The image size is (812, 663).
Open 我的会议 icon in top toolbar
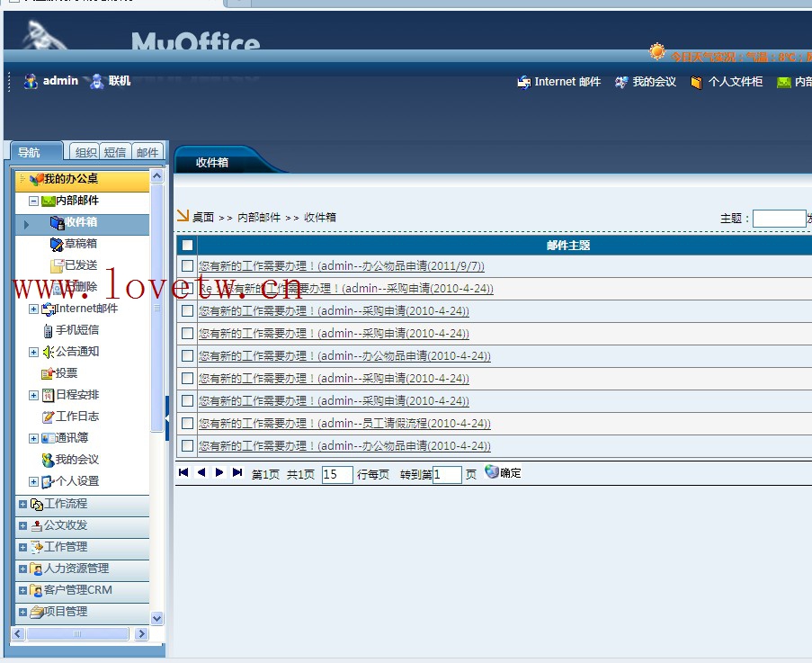coord(621,83)
